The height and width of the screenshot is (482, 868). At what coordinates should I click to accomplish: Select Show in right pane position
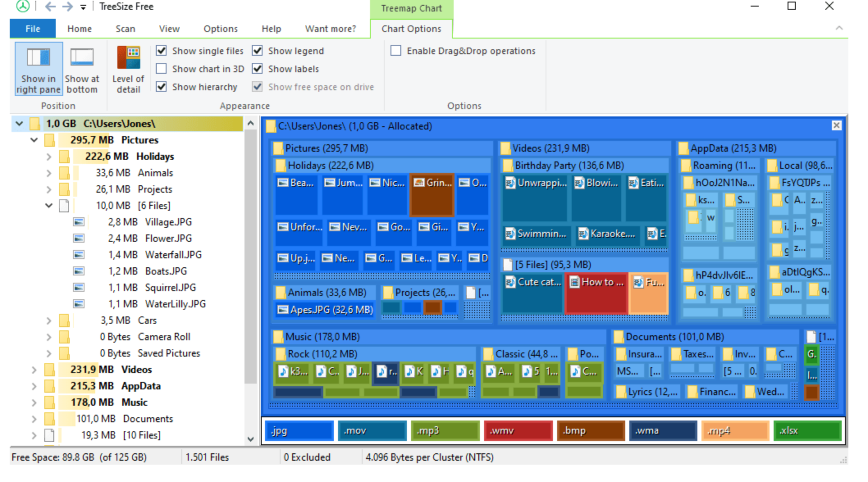pyautogui.click(x=39, y=69)
